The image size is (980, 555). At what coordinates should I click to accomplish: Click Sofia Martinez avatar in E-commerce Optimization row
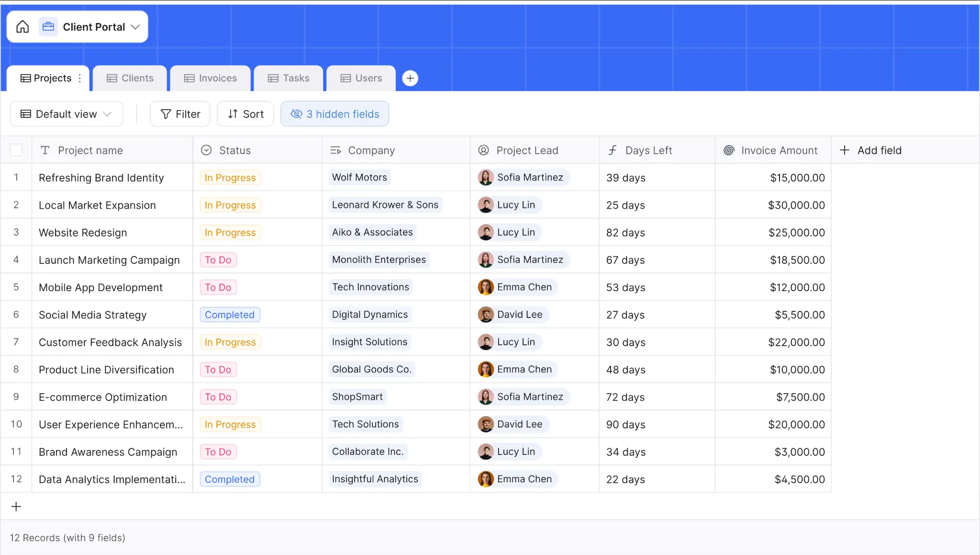tap(486, 397)
